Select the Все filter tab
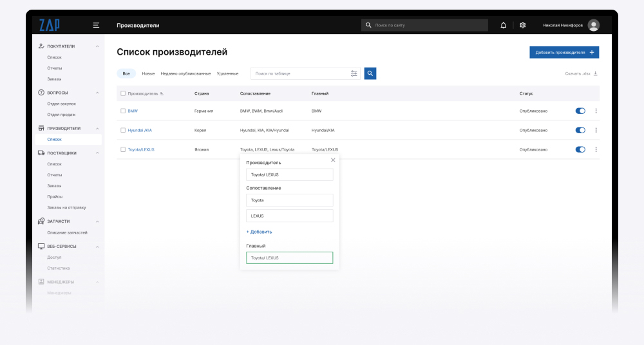 tap(126, 73)
